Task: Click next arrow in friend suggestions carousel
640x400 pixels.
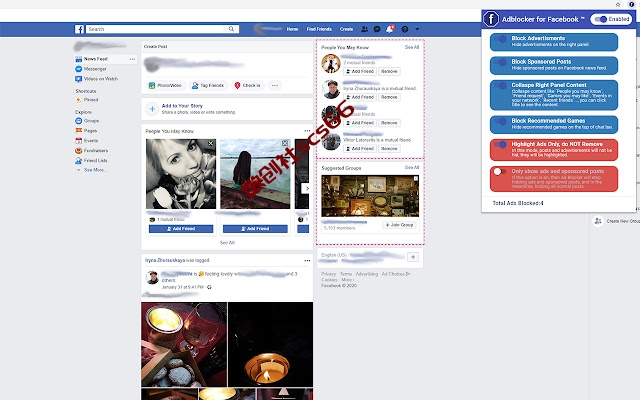Action: point(307,188)
